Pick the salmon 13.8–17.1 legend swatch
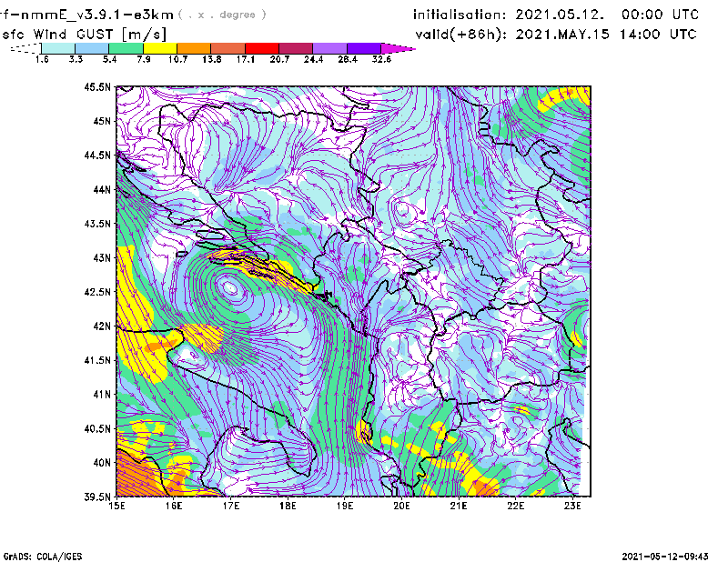 (228, 48)
